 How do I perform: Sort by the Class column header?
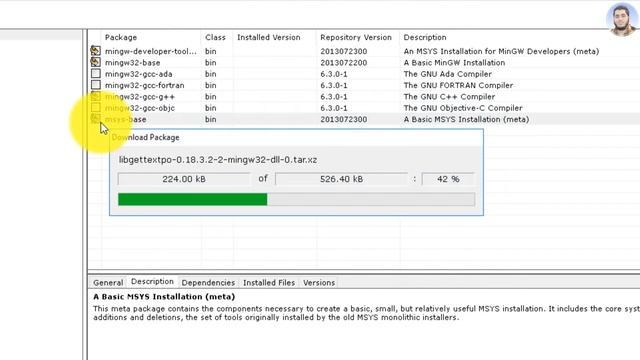tap(215, 37)
